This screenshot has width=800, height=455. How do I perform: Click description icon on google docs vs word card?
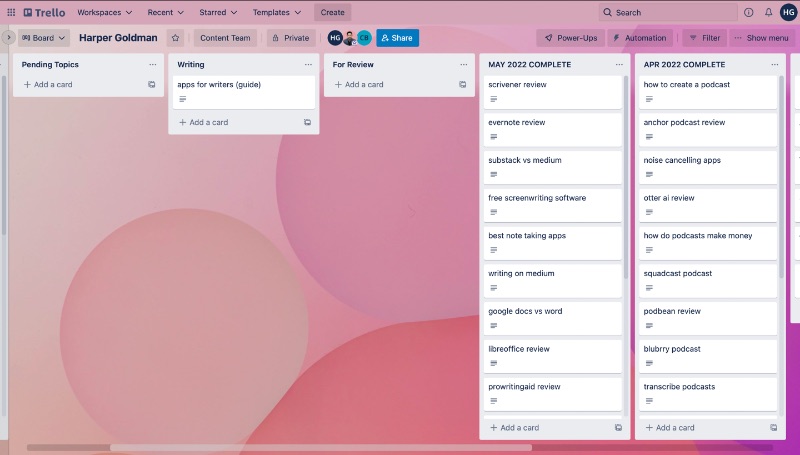[493, 325]
